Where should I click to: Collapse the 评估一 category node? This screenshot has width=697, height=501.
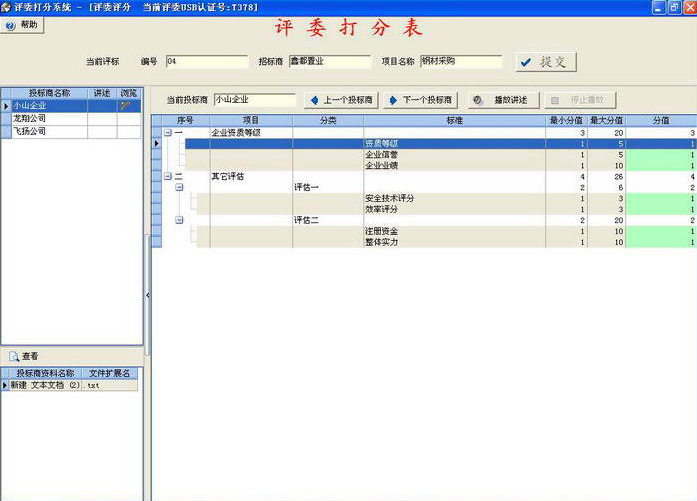tap(179, 187)
